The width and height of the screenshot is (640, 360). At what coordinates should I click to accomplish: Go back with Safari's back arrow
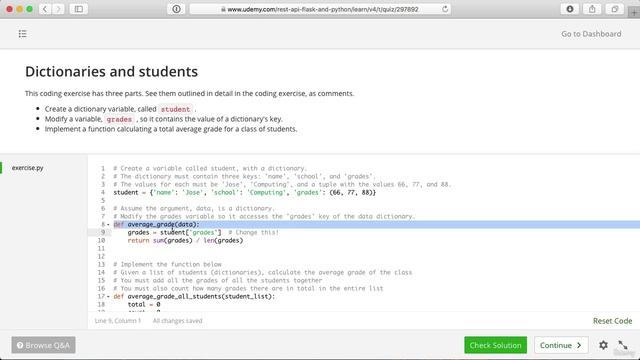click(45, 9)
